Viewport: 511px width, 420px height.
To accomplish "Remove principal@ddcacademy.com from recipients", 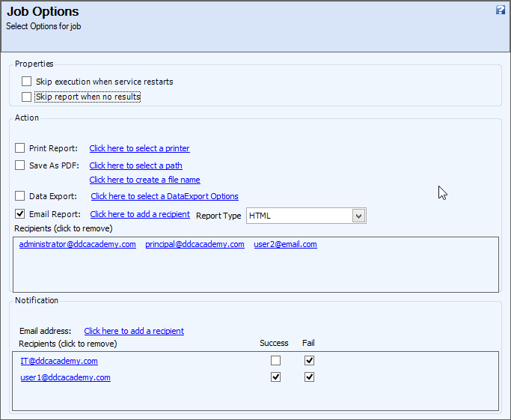I will [195, 244].
